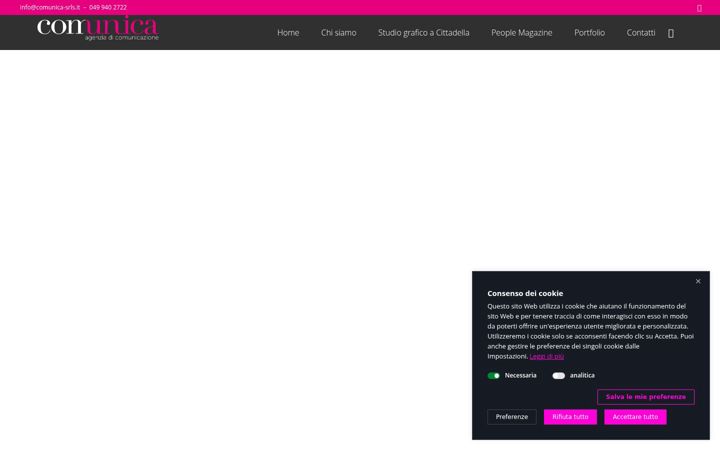Image resolution: width=720 pixels, height=450 pixels.
Task: Click the social icon in pink top bar
Action: [699, 8]
